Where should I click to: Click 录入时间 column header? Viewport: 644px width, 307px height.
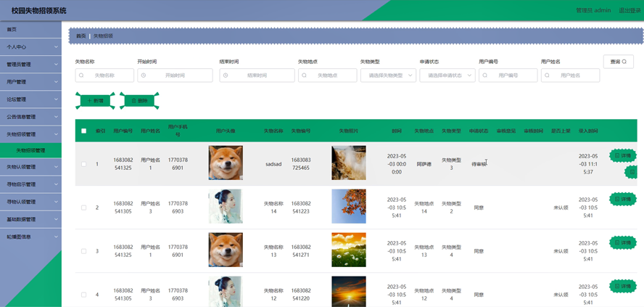coord(588,131)
